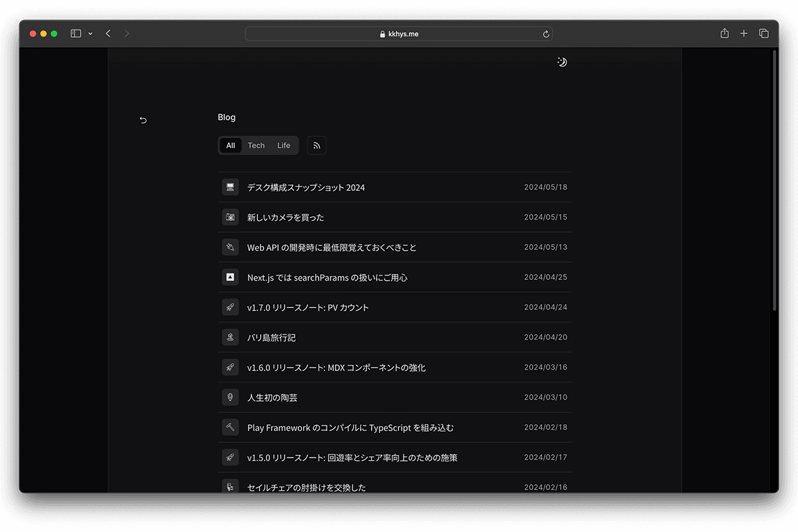Open the RSS feed icon
The height and width of the screenshot is (532, 798).
317,145
